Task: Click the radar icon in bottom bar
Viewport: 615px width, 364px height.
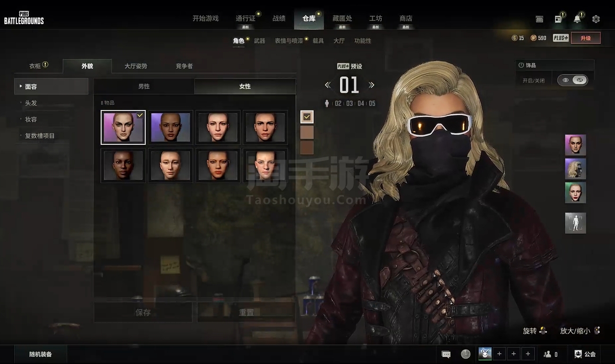Action: tap(466, 354)
